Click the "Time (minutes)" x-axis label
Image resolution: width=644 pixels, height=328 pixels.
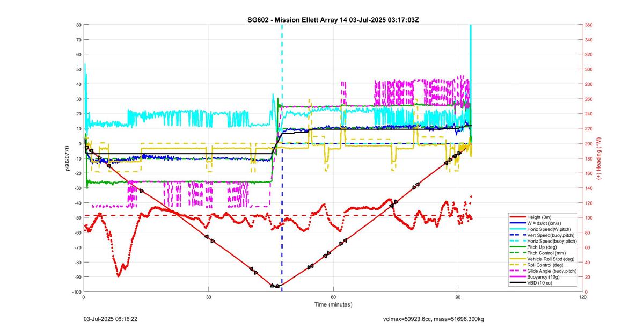click(333, 304)
